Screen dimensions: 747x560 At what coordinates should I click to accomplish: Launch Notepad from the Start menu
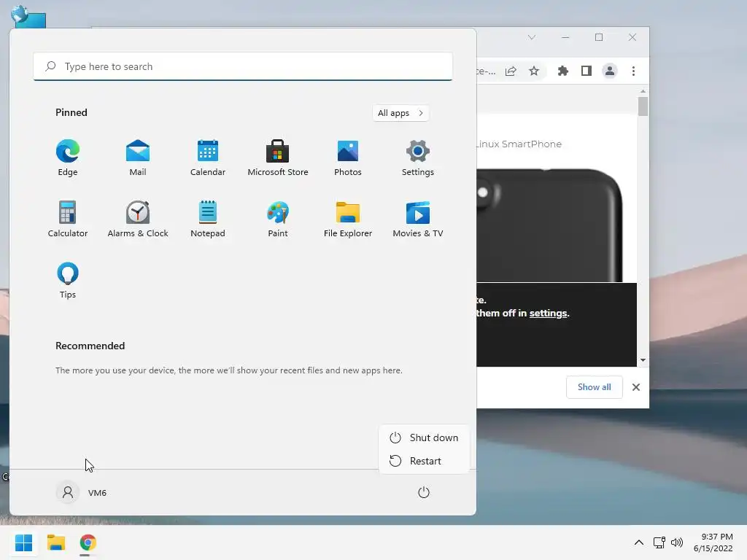208,219
